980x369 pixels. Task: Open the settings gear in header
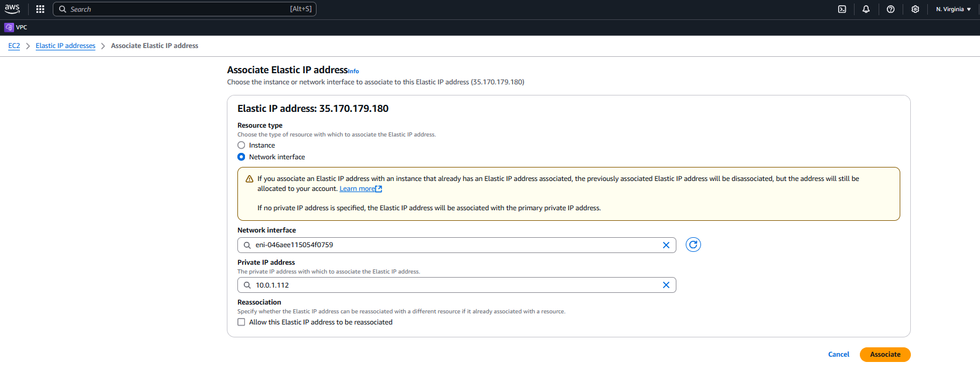pos(915,9)
